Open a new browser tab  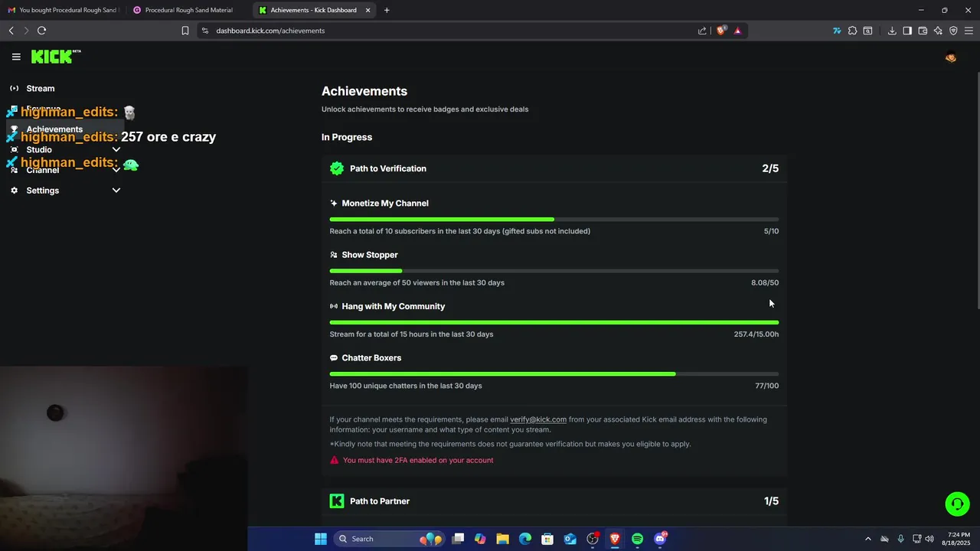[387, 10]
